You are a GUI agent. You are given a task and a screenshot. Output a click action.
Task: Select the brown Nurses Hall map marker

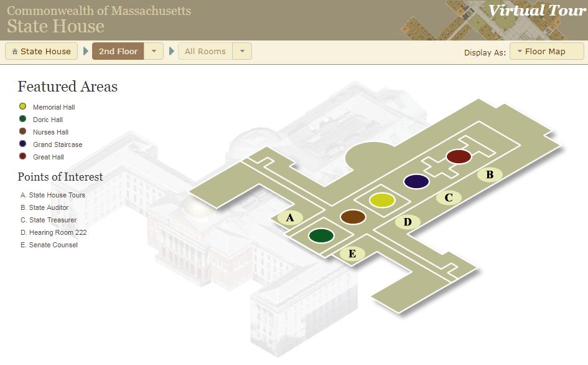(x=353, y=217)
